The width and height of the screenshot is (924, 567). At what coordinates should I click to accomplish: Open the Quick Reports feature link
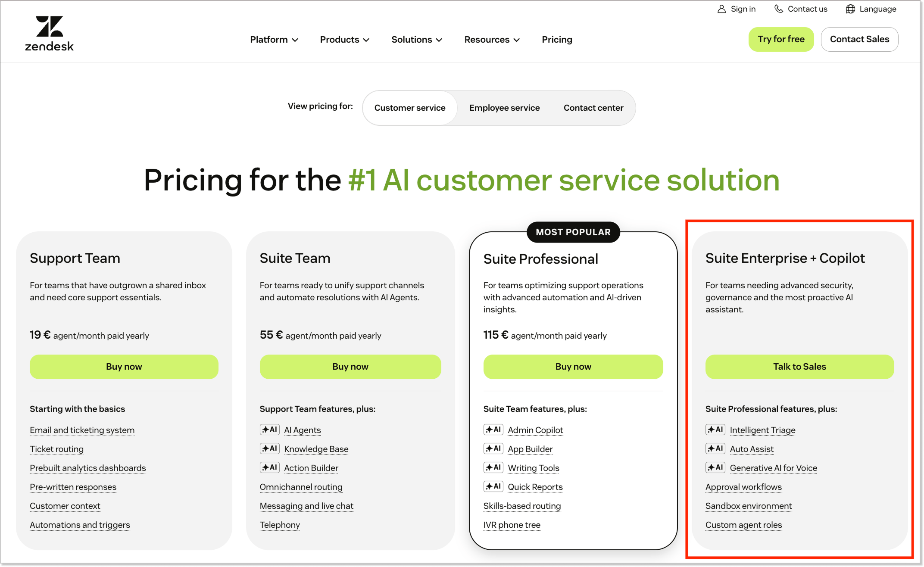coord(535,487)
